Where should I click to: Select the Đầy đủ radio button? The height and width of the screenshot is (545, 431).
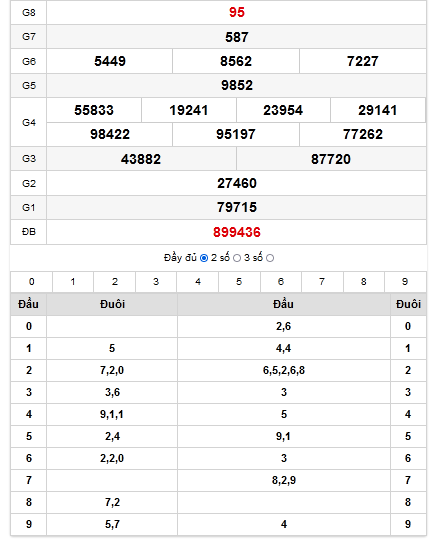204,258
